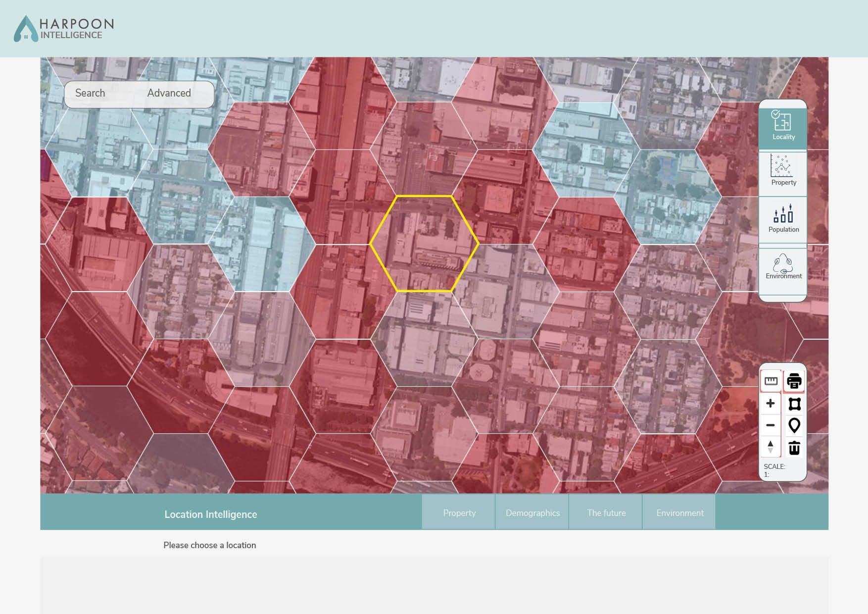The height and width of the screenshot is (614, 868).
Task: Zoom out with the minus button
Action: tap(771, 425)
